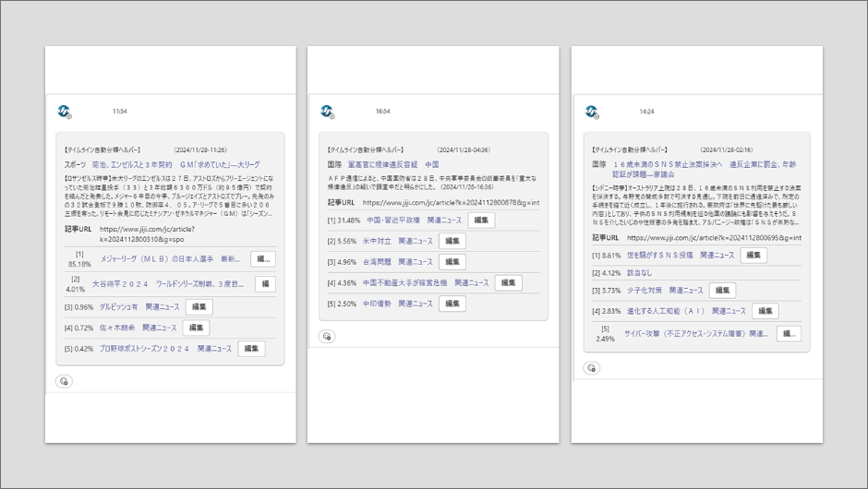
Task: Open the 米中対立 topic link
Action: tap(377, 241)
